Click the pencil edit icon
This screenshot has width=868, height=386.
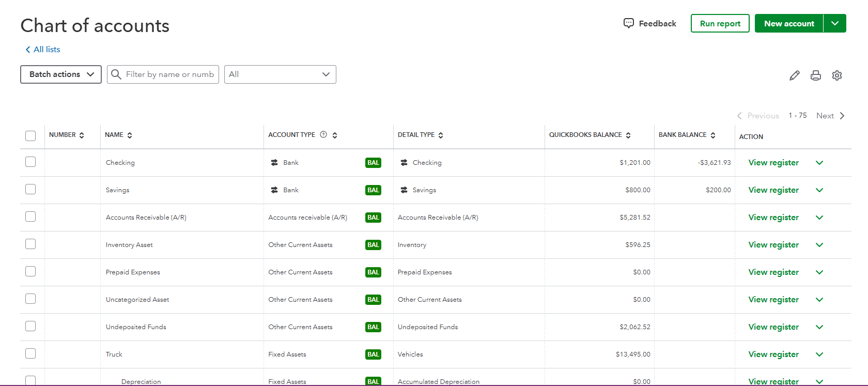[x=794, y=75]
